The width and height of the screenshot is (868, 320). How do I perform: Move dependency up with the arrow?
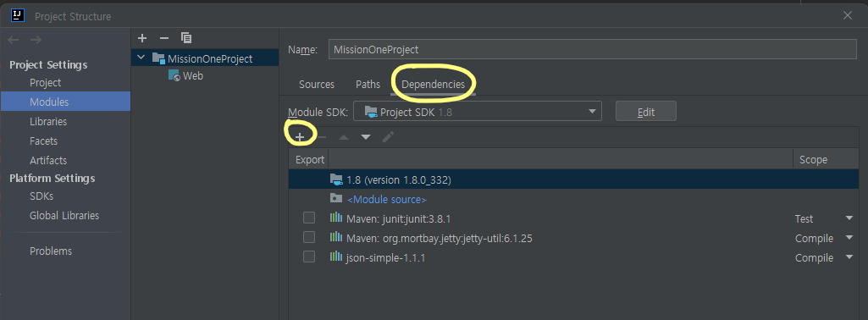(x=344, y=137)
